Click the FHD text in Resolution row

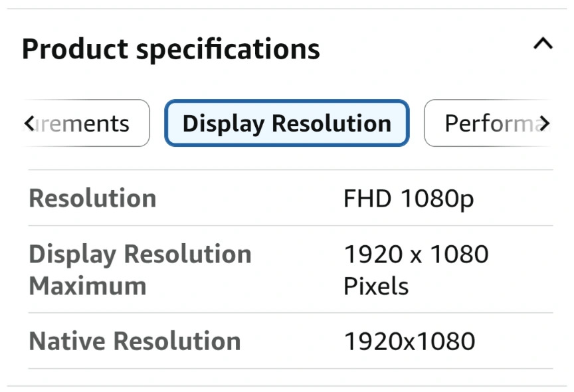coord(367,199)
